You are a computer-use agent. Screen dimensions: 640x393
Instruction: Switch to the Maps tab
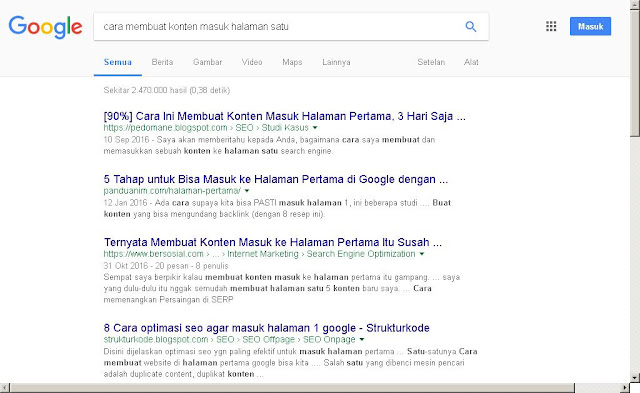click(292, 62)
